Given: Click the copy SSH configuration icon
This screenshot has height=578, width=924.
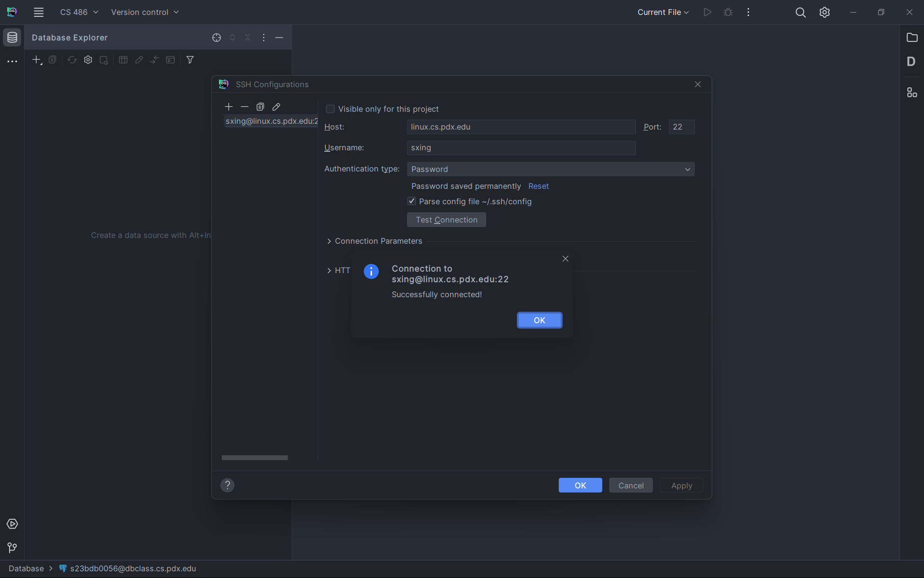Looking at the screenshot, I should [x=260, y=106].
